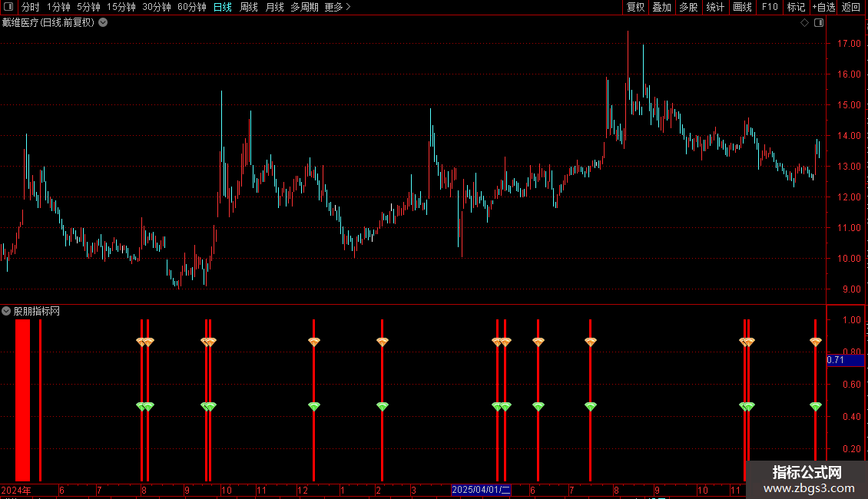The width and height of the screenshot is (868, 499).
Task: Click the diamond icon in chart header
Action: pos(805,23)
